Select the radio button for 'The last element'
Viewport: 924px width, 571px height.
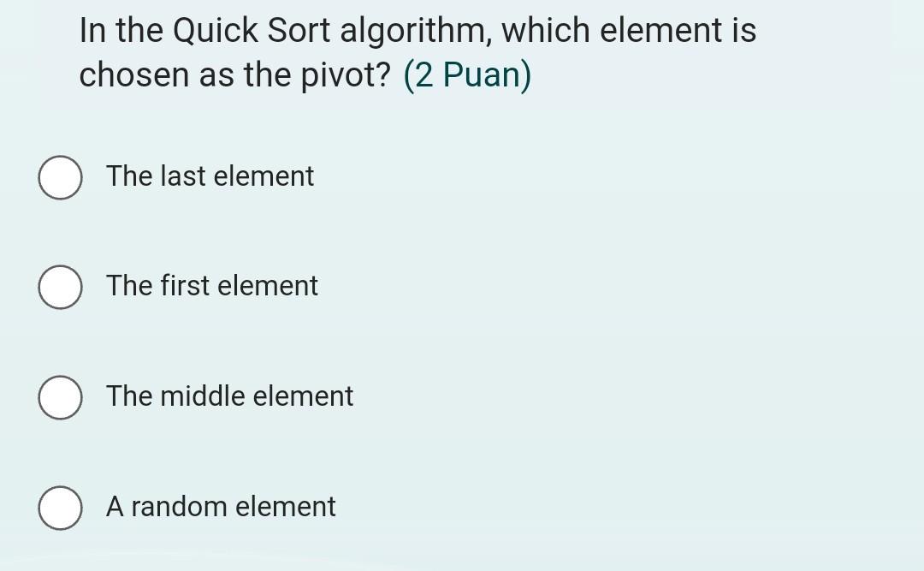[60, 177]
